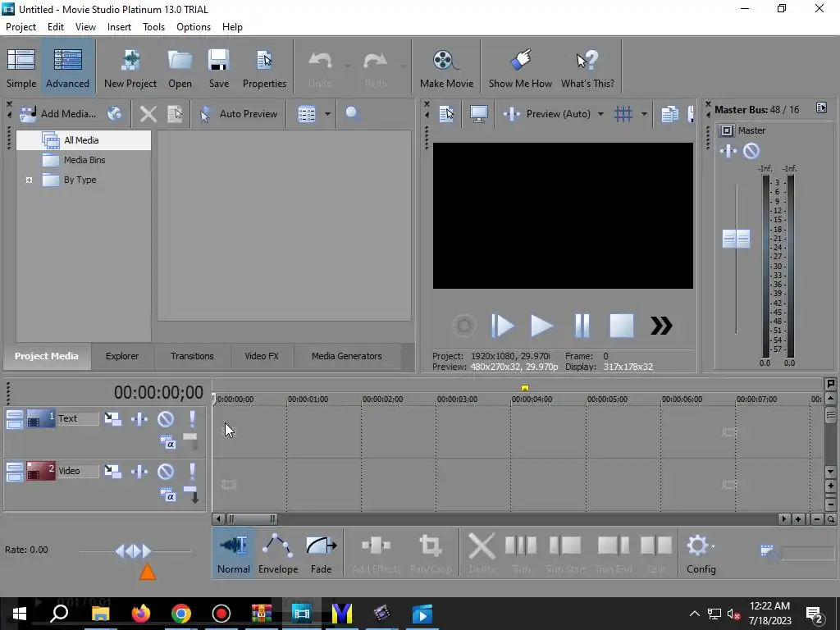The width and height of the screenshot is (840, 630).
Task: Select All Media folder
Action: tap(81, 140)
